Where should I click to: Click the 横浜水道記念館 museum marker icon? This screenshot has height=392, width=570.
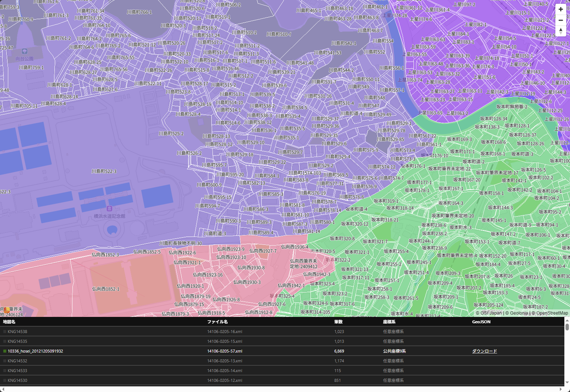(109, 208)
